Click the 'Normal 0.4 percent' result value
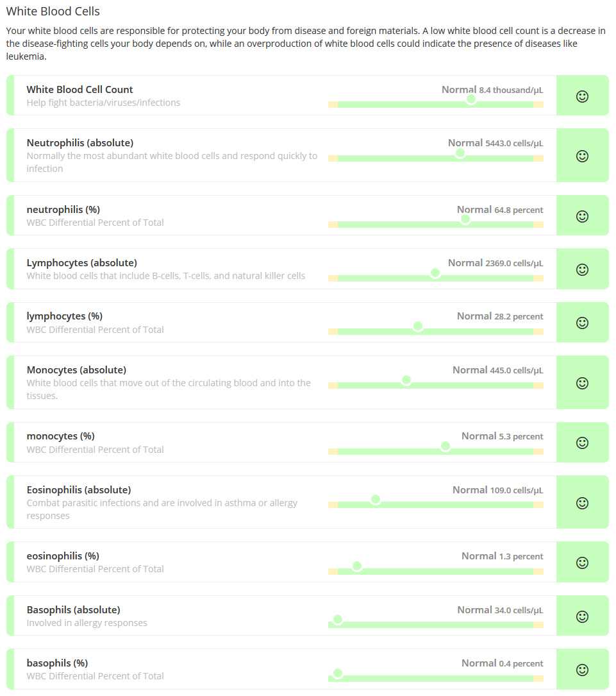Screen dimensions: 616x696 coord(503,663)
